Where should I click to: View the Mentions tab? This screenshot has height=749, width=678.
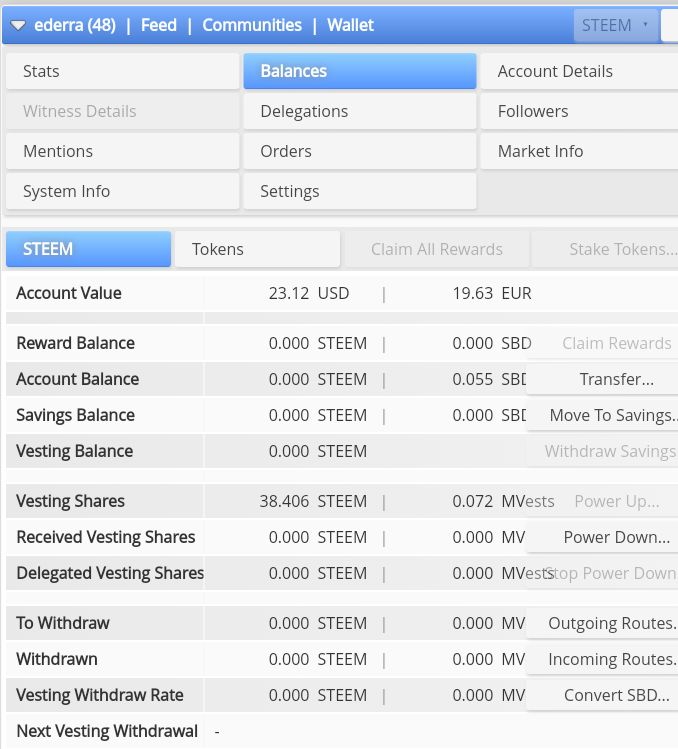pos(122,151)
